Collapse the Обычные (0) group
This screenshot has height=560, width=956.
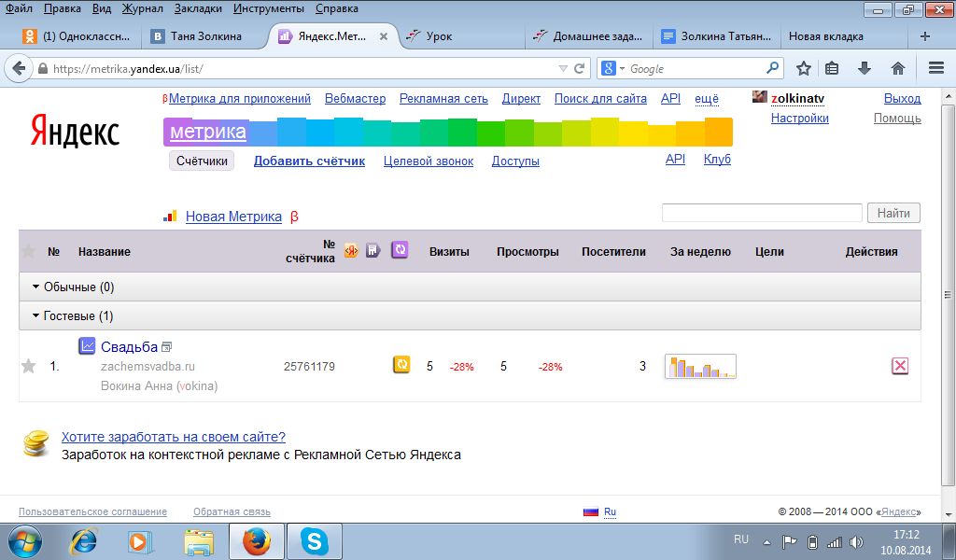coord(35,287)
